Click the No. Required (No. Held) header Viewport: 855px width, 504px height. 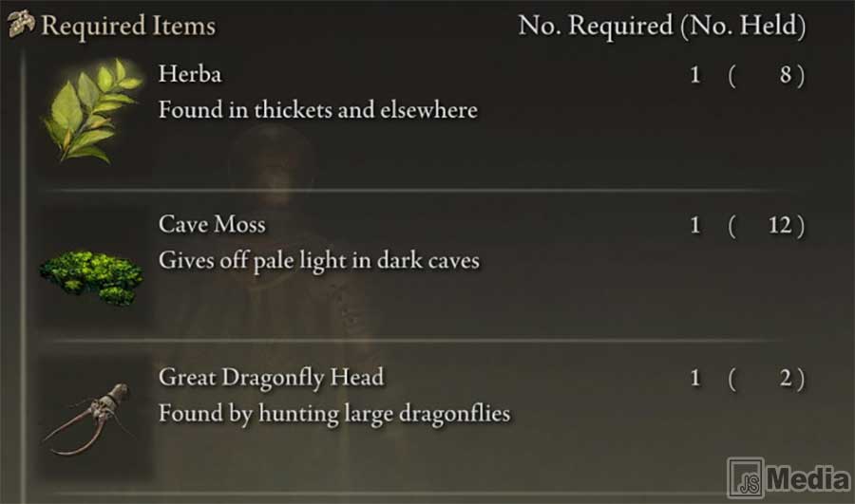pos(662,26)
